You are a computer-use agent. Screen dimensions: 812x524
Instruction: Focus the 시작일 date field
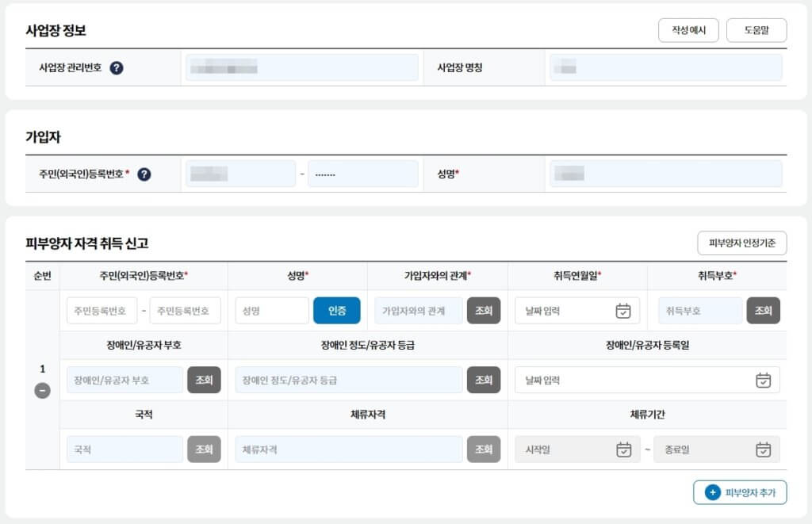pyautogui.click(x=577, y=449)
